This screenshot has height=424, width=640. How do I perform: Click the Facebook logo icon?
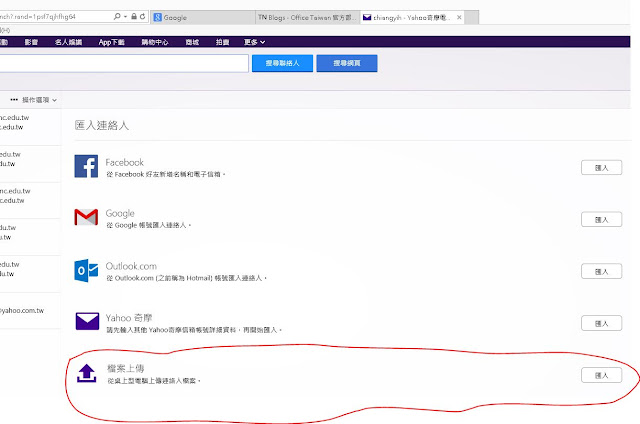(86, 166)
